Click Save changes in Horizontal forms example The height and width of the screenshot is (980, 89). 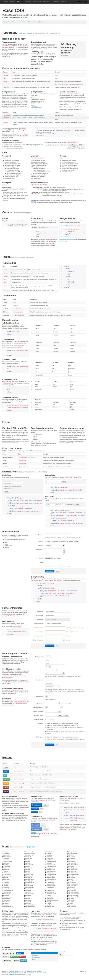pyautogui.click(x=50, y=571)
